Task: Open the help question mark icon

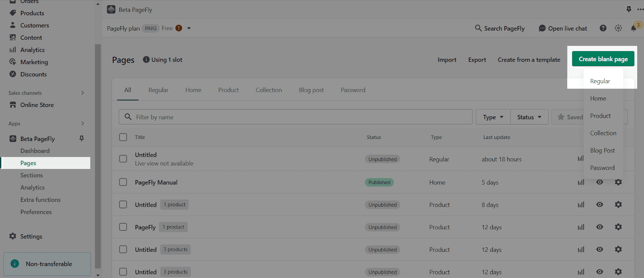Action: (603, 28)
